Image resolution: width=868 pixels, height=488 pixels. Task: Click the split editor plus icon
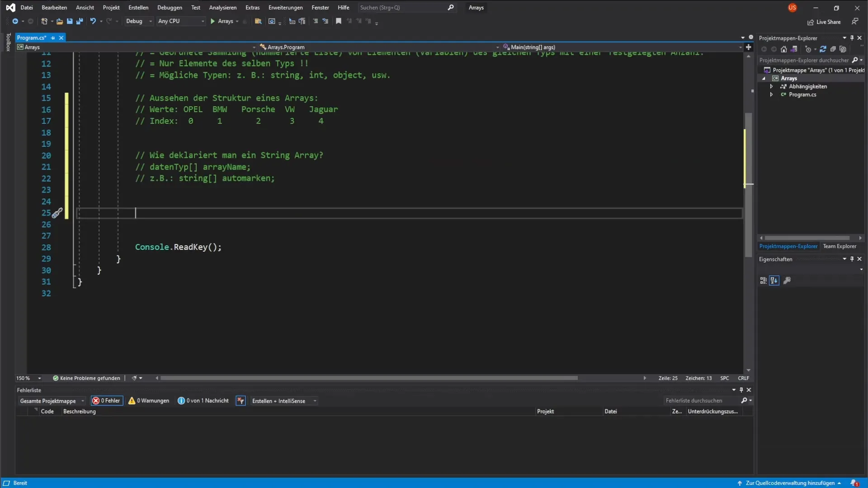(749, 47)
